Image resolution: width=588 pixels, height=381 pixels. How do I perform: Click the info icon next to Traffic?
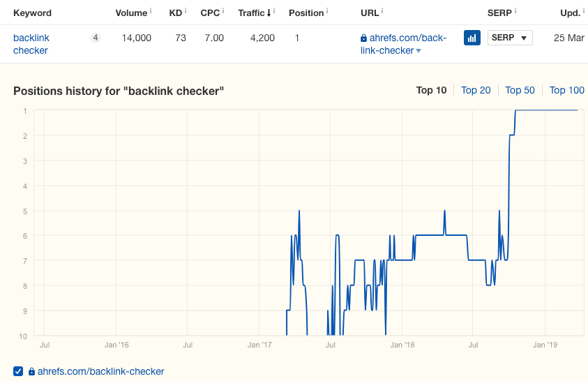coord(274,11)
